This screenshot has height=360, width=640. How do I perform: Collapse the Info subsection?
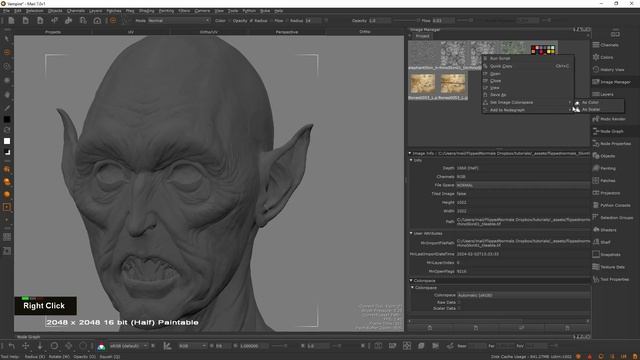point(411,160)
